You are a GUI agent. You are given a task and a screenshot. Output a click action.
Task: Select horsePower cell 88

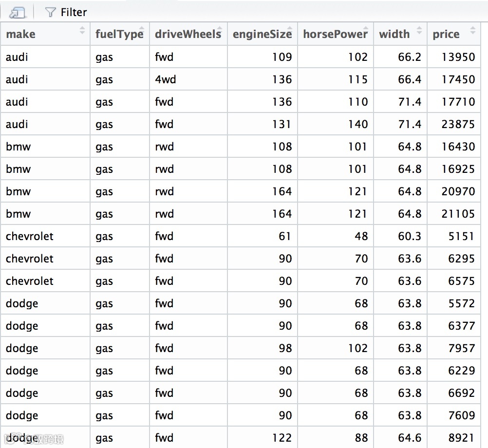336,437
